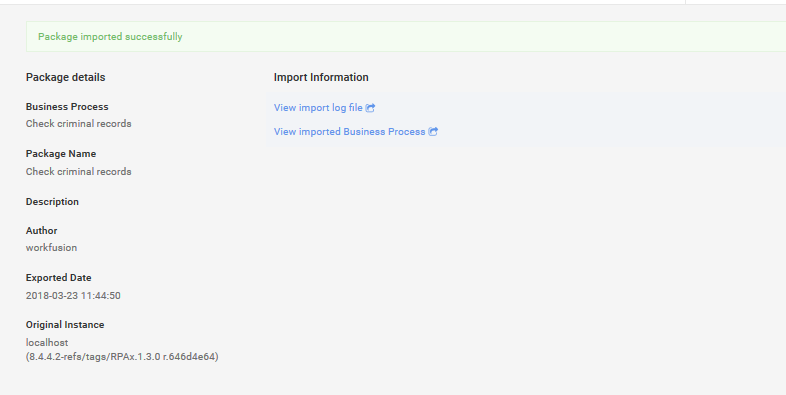Viewport: 786px width, 395px height.
Task: Click the external-link icon beside import log file
Action: (x=370, y=108)
